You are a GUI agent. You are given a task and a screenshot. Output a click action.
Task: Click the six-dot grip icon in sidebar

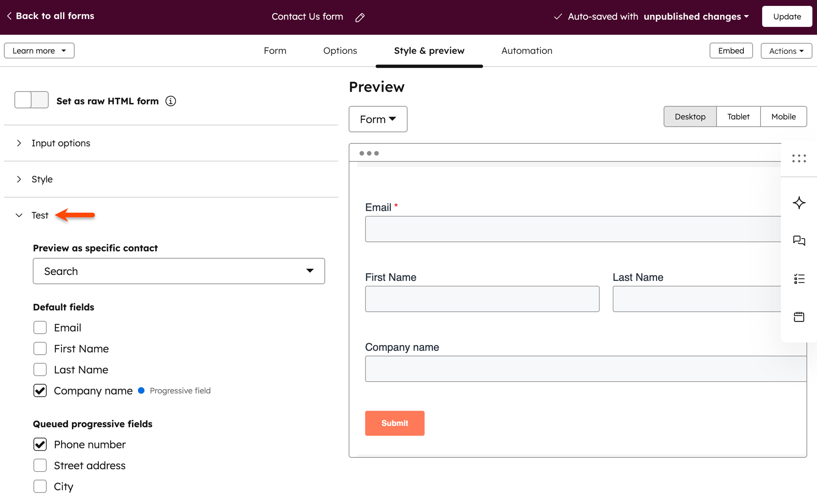pyautogui.click(x=799, y=158)
